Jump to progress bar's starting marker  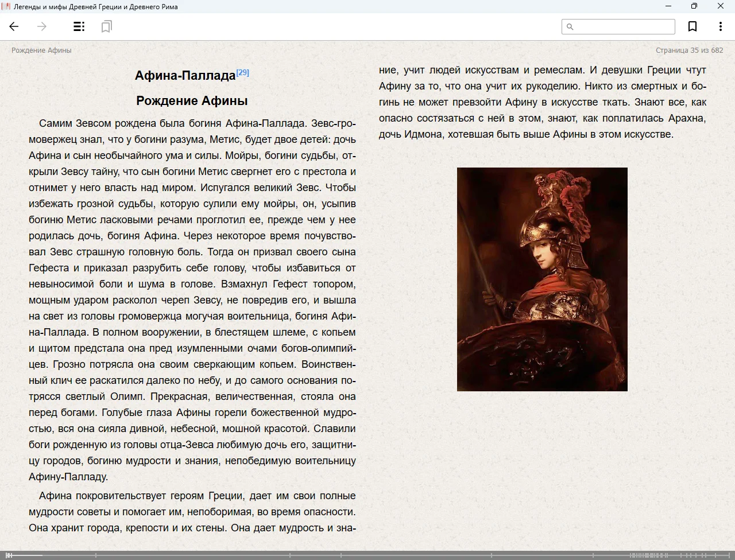tap(8, 555)
